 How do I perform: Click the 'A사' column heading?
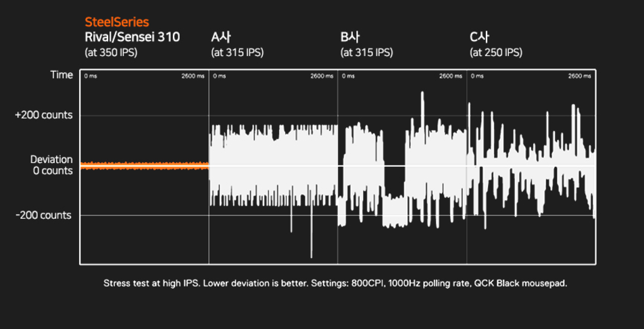[x=221, y=37]
